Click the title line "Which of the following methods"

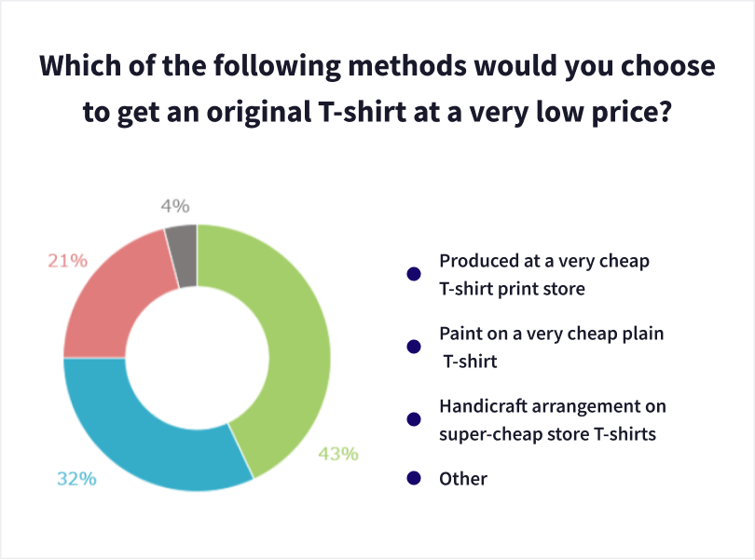[x=377, y=68]
